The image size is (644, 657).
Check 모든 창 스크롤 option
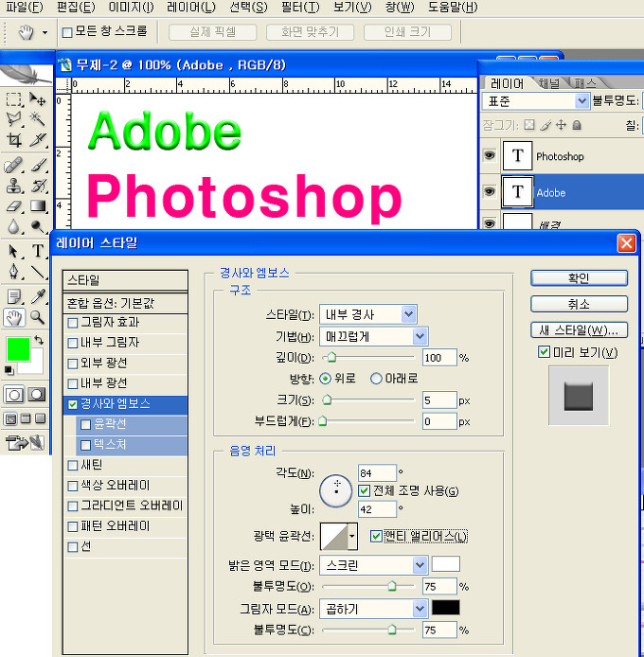tap(67, 32)
